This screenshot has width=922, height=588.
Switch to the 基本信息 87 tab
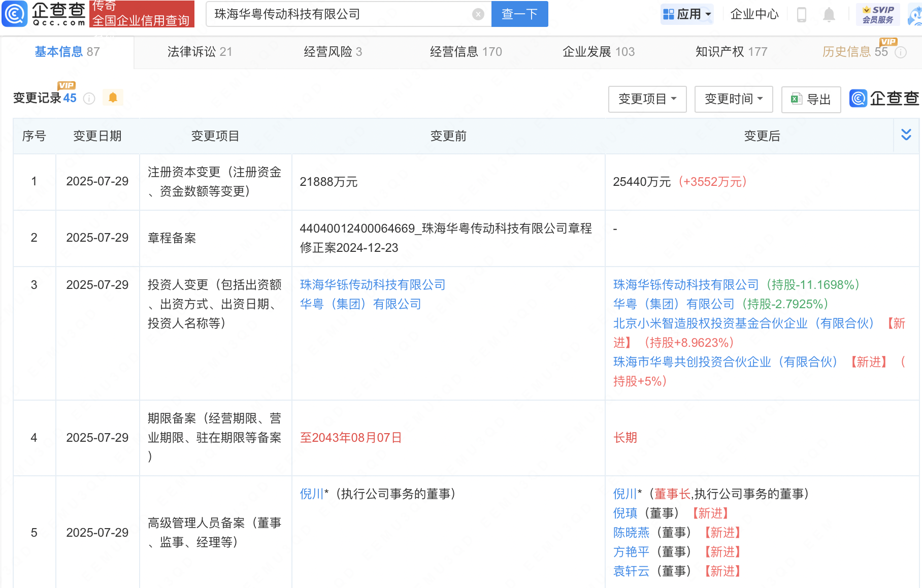67,52
